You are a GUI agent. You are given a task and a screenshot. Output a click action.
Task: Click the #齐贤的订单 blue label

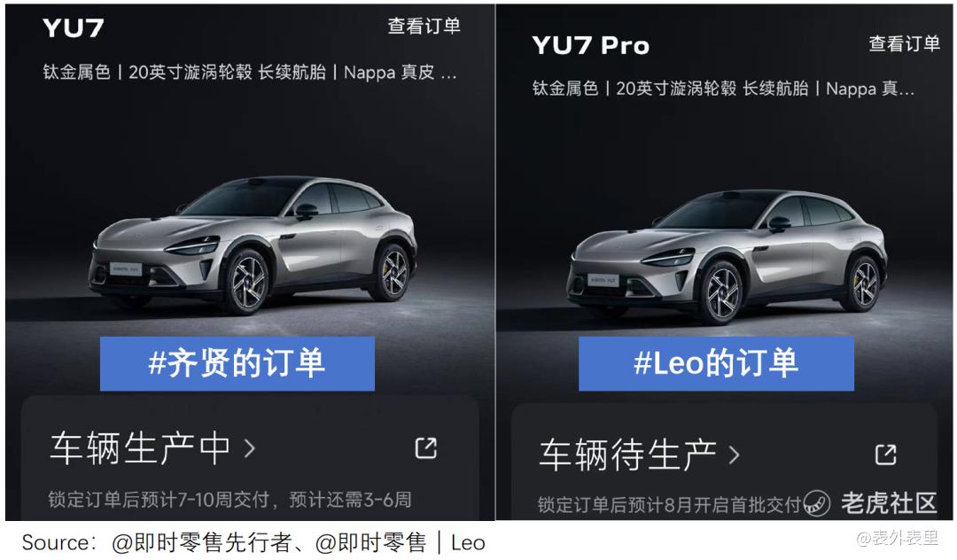coord(237,363)
